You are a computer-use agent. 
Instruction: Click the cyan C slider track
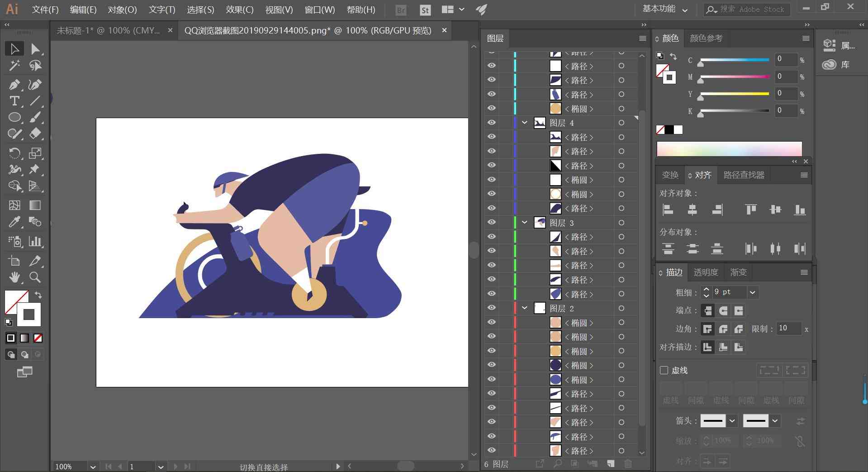[735, 60]
